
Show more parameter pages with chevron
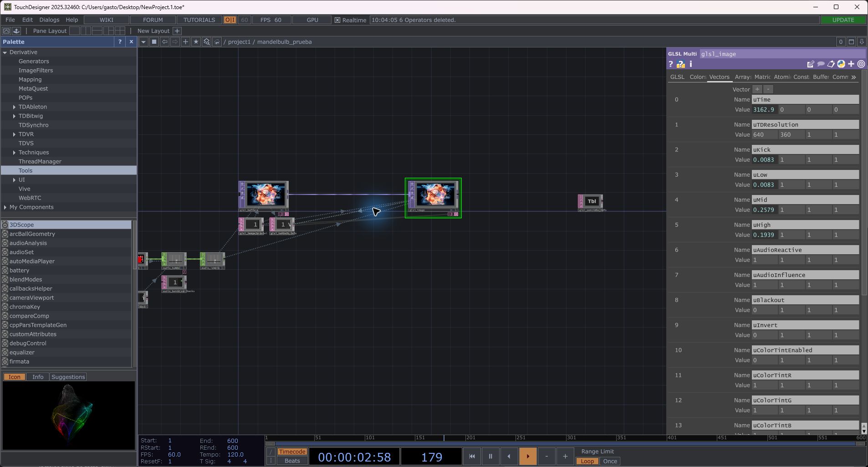tap(853, 77)
